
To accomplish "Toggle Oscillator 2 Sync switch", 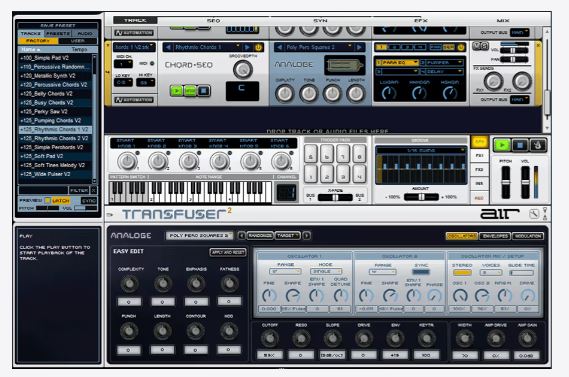I will (421, 272).
